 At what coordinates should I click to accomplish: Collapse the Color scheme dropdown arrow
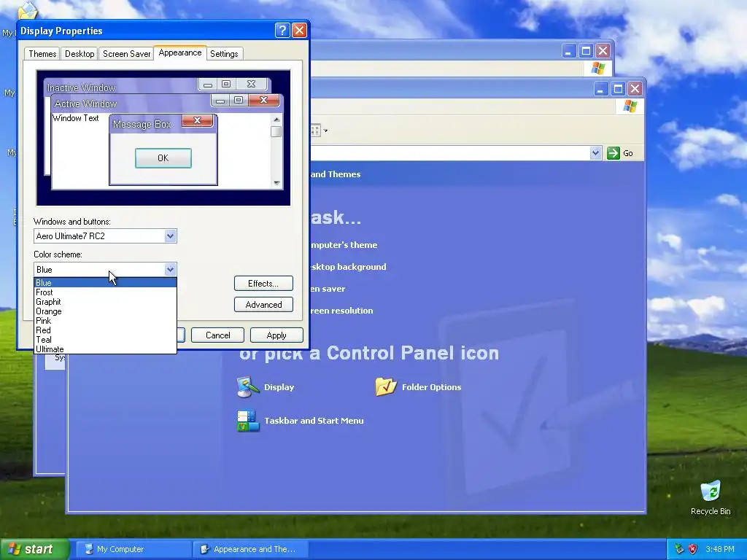[170, 270]
